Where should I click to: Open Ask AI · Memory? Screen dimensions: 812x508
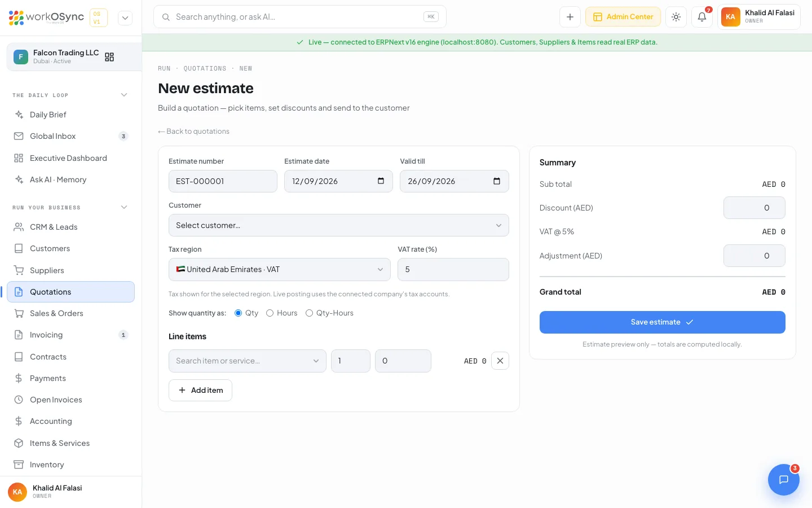click(71, 179)
